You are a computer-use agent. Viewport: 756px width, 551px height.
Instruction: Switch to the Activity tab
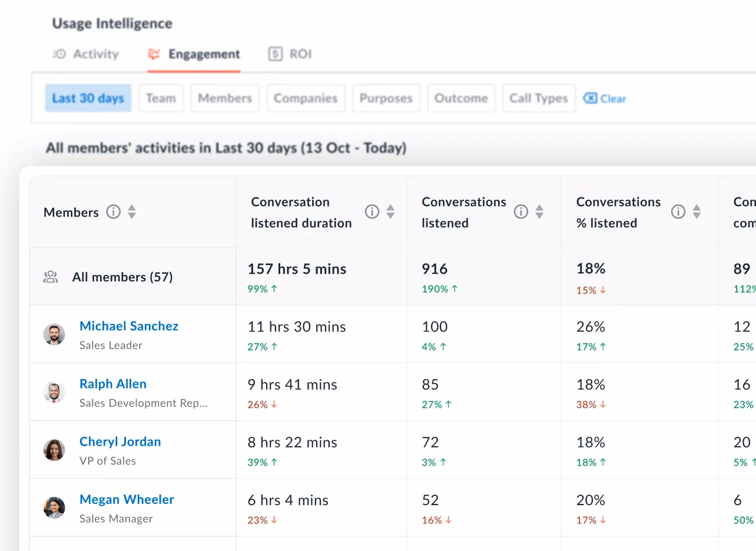pyautogui.click(x=86, y=54)
